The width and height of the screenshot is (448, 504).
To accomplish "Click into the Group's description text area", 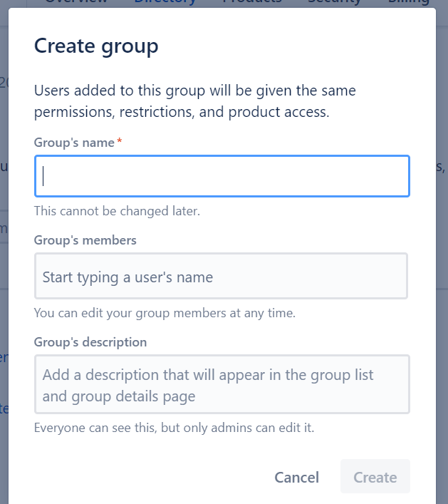I will click(x=222, y=384).
